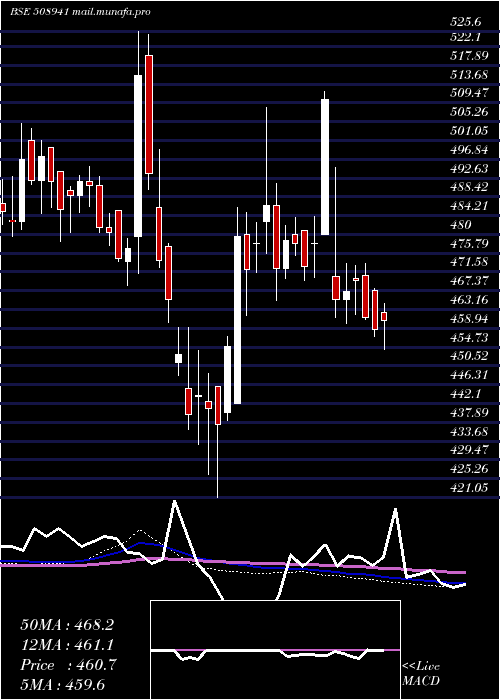The height and width of the screenshot is (700, 500).
Task: Click the 437.89 axis value
Action: click(x=469, y=412)
